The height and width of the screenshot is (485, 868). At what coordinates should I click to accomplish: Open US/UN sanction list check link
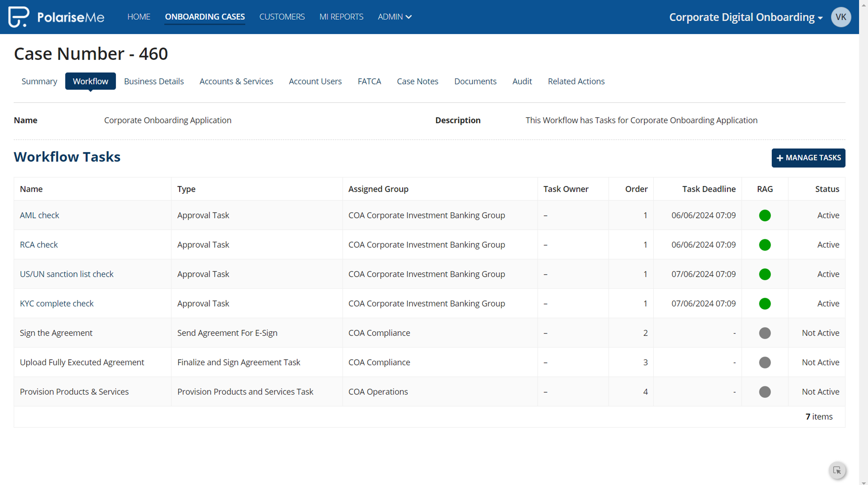pos(67,274)
